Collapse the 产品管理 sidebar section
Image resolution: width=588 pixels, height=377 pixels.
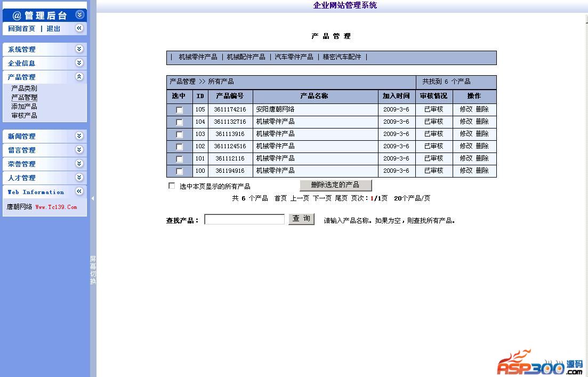tap(79, 77)
